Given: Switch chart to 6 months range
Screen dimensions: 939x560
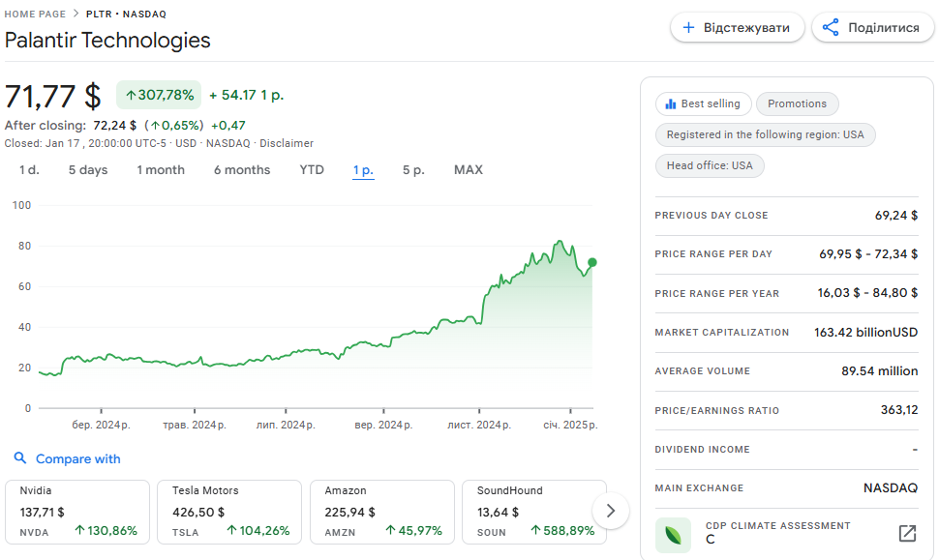Looking at the screenshot, I should pyautogui.click(x=242, y=170).
